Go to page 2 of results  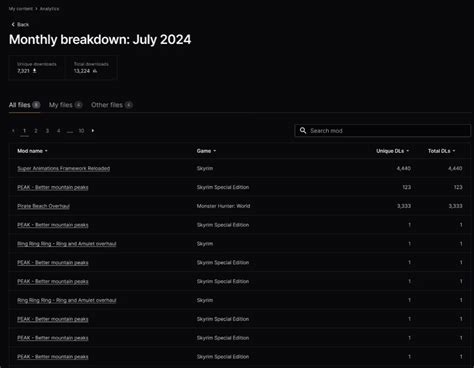(36, 131)
